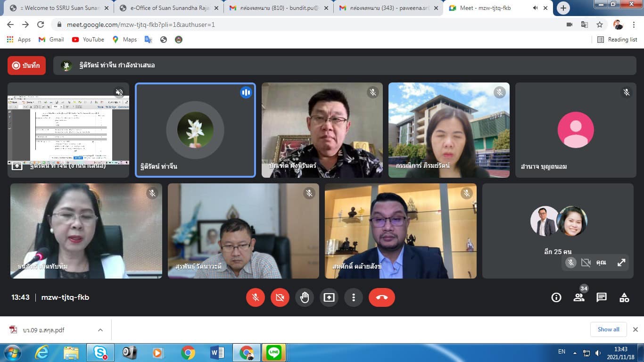Expand options for the downloaded PDF file
The image size is (644, 362).
(x=100, y=330)
